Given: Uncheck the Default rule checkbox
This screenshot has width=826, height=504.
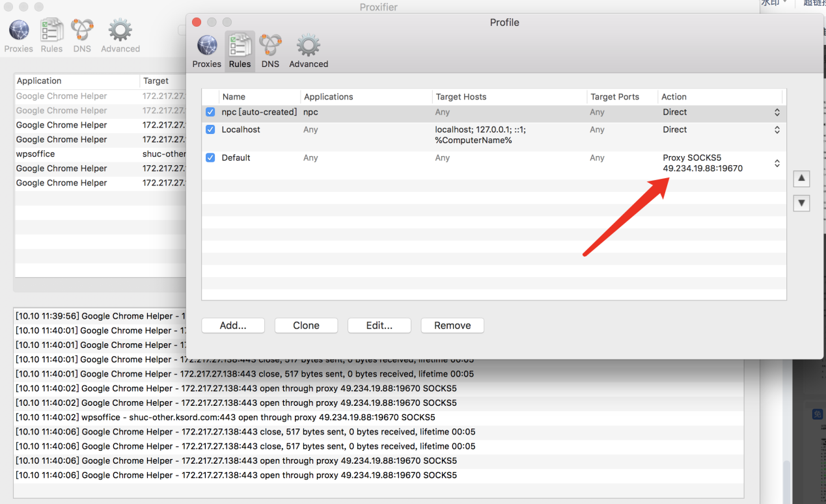Looking at the screenshot, I should point(210,157).
